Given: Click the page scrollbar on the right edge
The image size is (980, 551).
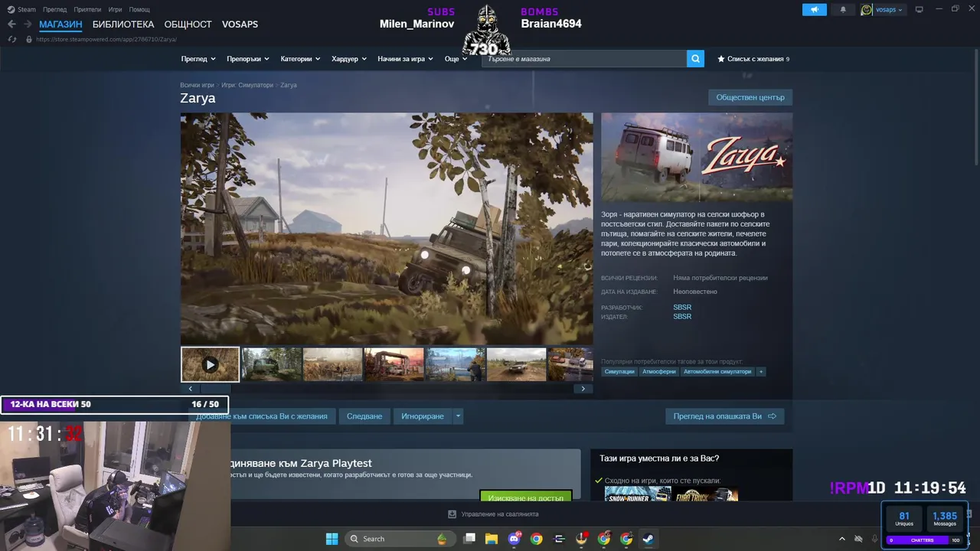Looking at the screenshot, I should pos(975,107).
